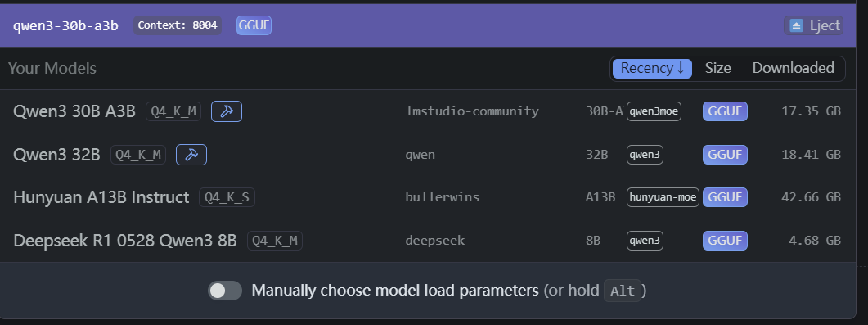Toggle manually choose model load parameters

(x=225, y=291)
